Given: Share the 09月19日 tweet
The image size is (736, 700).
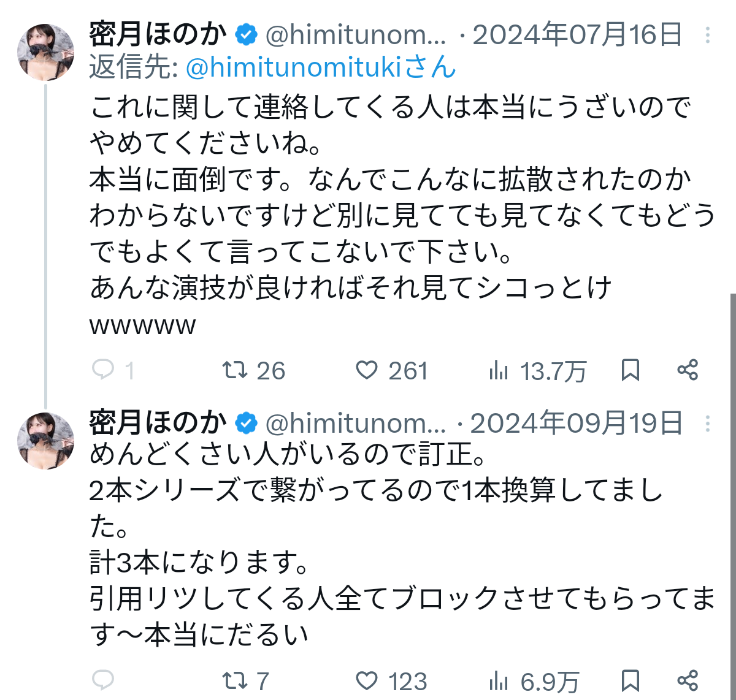Looking at the screenshot, I should [688, 680].
